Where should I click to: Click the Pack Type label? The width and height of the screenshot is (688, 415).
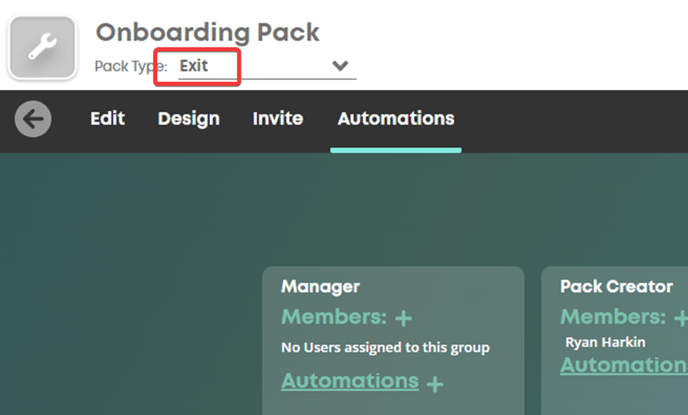[131, 66]
